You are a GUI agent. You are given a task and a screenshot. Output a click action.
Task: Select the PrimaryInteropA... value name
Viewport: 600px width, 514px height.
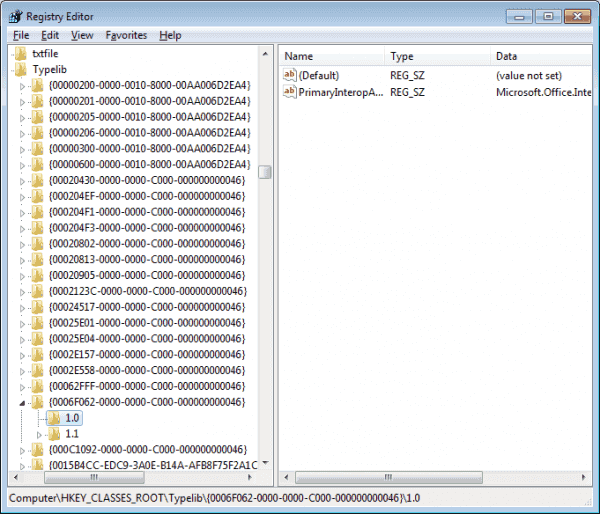coord(341,92)
